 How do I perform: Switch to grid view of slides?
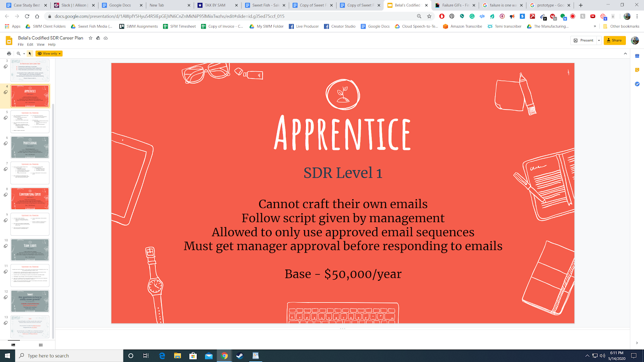[x=41, y=345]
